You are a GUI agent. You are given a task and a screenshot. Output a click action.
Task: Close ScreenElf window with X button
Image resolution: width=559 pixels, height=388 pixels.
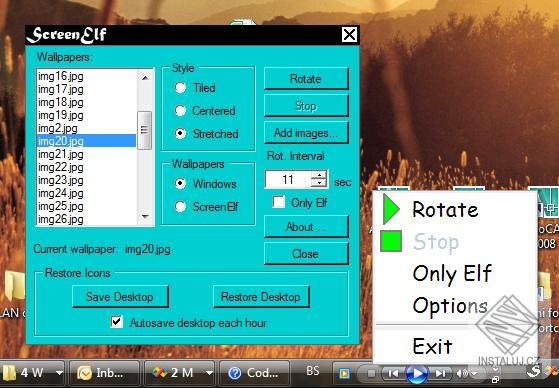click(x=349, y=35)
